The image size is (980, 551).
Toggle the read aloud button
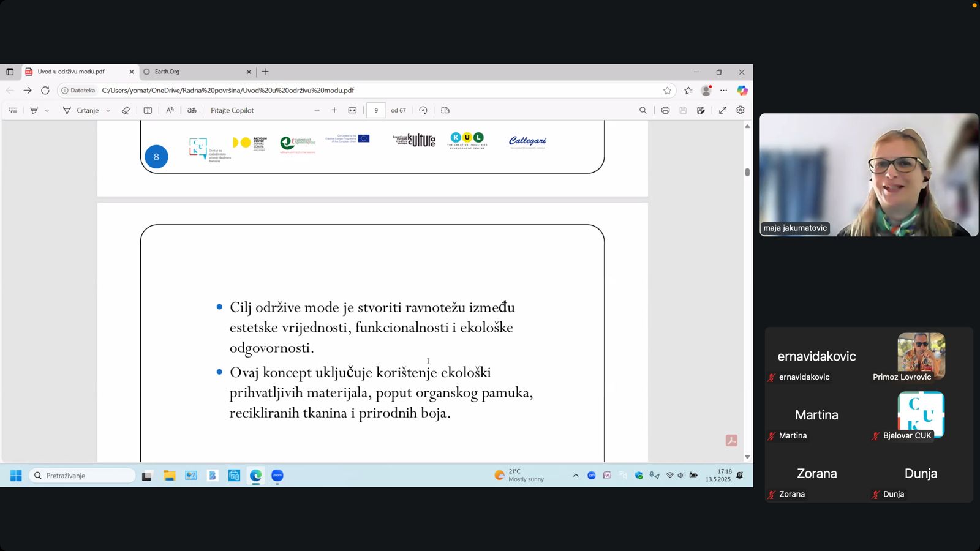pyautogui.click(x=170, y=110)
